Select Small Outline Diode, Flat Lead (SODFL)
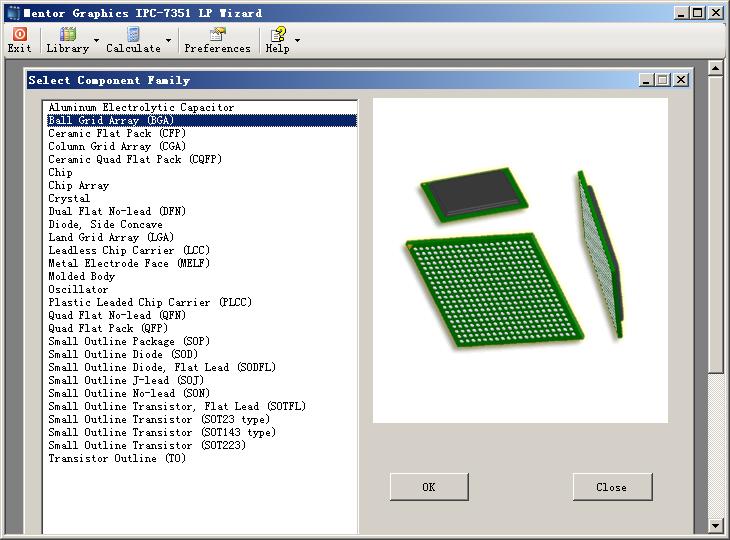730x540 pixels. click(202, 368)
